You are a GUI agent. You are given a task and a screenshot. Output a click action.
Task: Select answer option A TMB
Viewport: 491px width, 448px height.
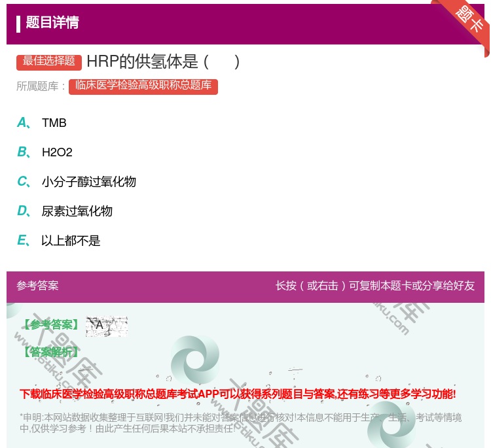point(42,123)
